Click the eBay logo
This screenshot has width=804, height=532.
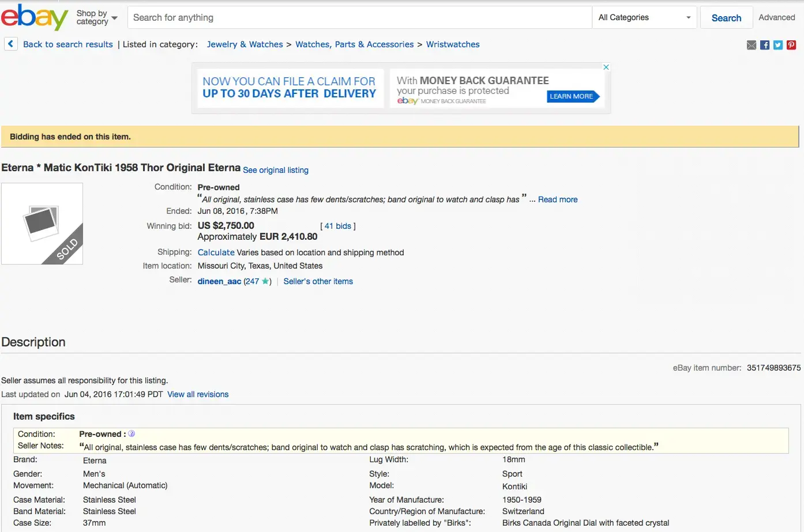point(34,17)
